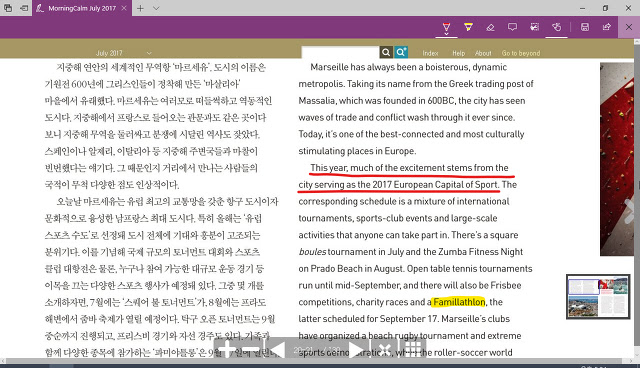Open a new browser tab
640x368 pixels.
(x=140, y=8)
